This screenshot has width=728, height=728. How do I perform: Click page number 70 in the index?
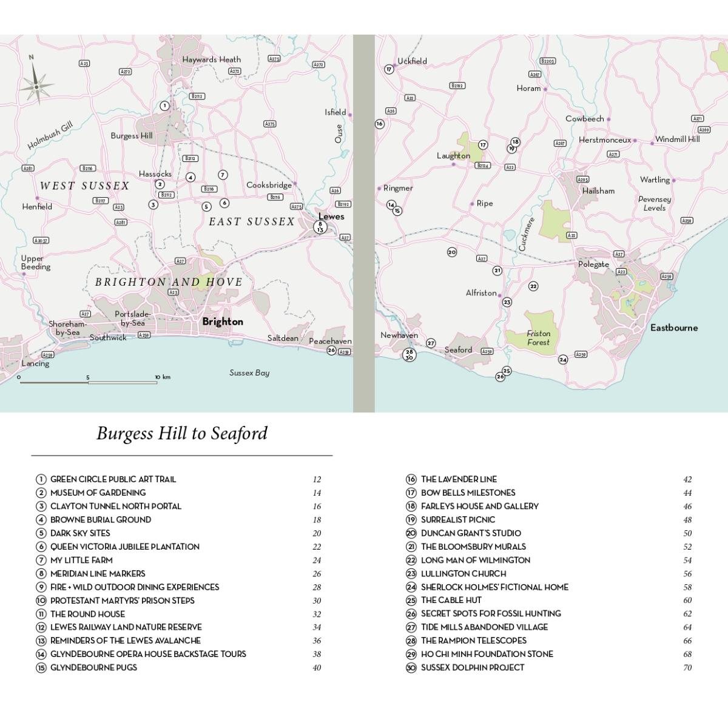coord(687,668)
